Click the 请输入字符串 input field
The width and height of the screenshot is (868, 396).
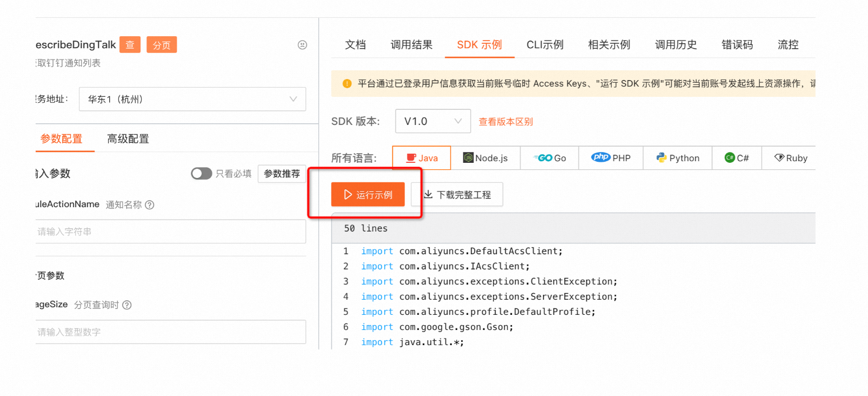tap(170, 232)
